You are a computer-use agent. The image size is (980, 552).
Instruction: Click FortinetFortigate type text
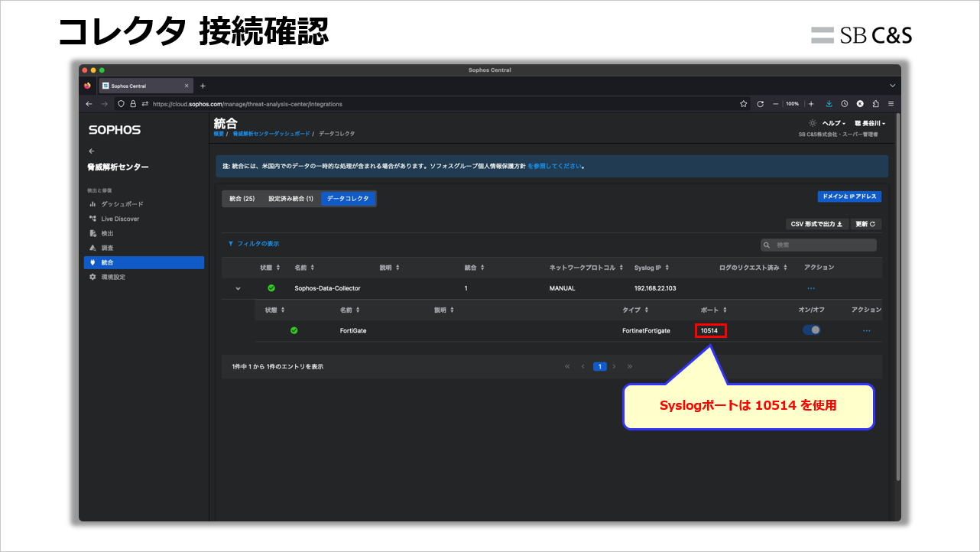click(x=646, y=330)
